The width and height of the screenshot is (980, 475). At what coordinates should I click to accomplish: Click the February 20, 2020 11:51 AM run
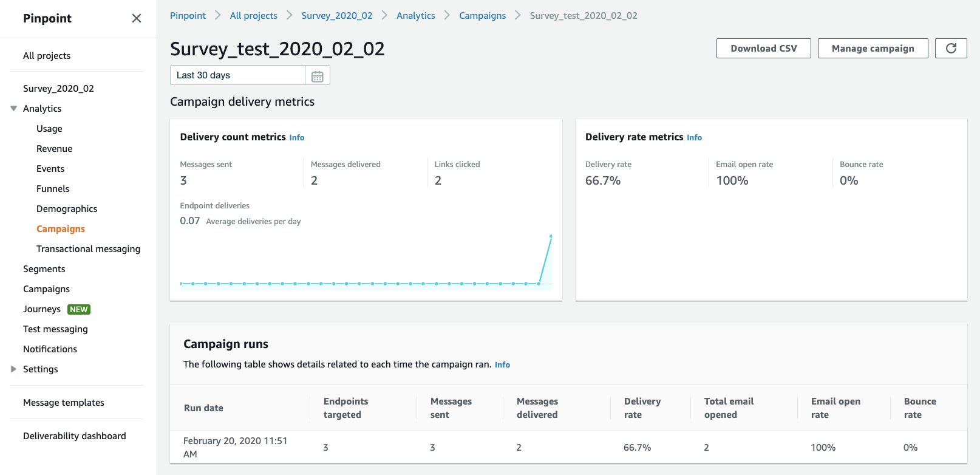235,448
